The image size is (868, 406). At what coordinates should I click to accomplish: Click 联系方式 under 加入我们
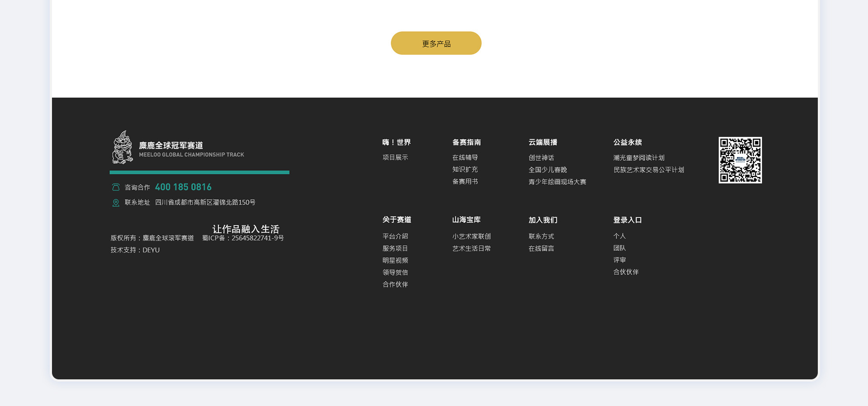click(541, 236)
